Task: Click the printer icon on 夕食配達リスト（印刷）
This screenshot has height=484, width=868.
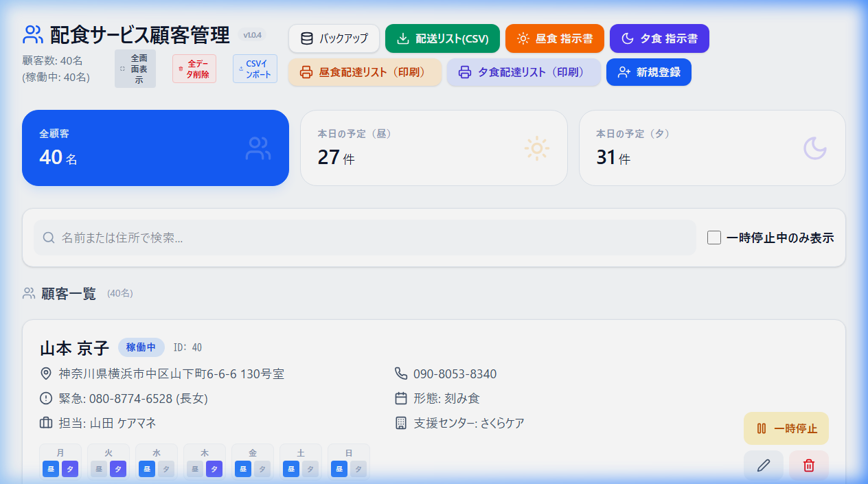Action: (x=464, y=71)
